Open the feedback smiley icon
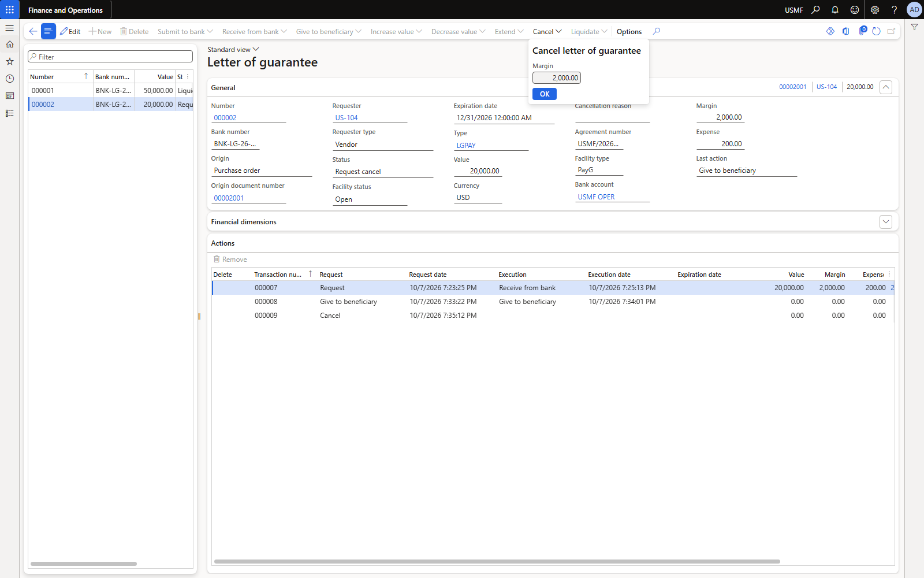Viewport: 924px width, 578px height. coord(855,10)
